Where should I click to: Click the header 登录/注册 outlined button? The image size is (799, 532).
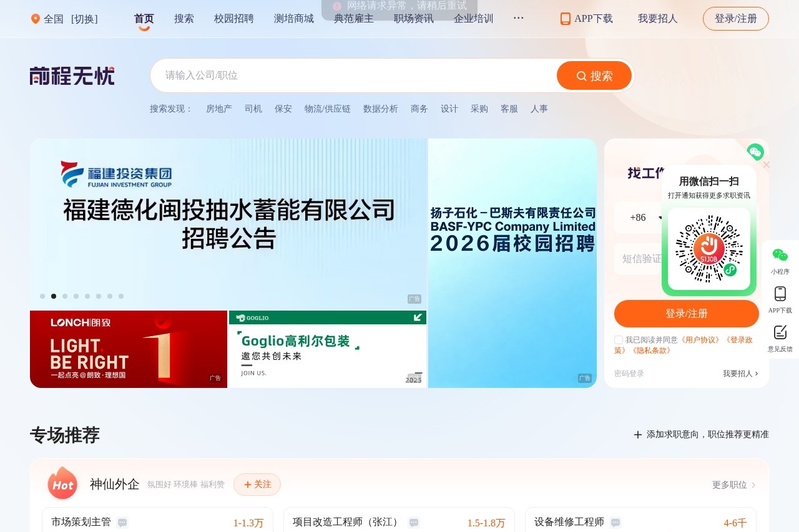click(x=736, y=19)
